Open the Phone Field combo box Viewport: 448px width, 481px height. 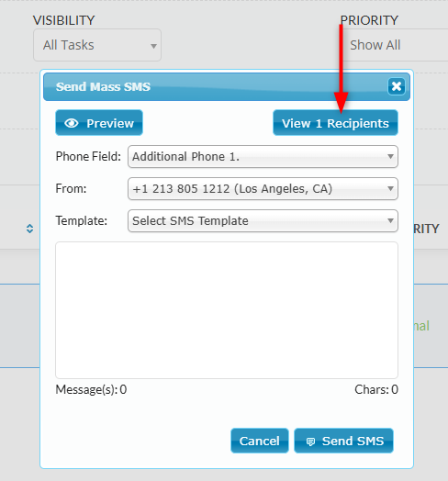[263, 157]
